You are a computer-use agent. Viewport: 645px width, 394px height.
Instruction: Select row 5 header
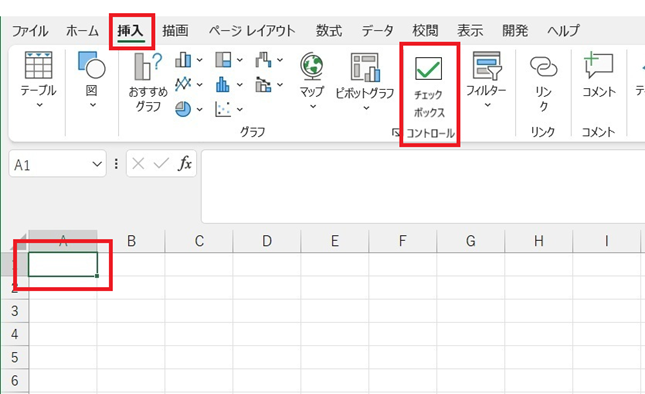14,357
